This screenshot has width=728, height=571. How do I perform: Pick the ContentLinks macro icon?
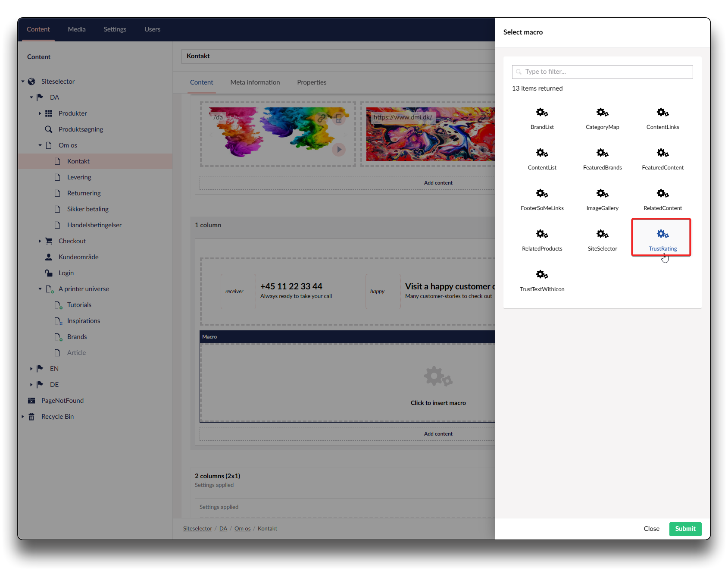[662, 113]
